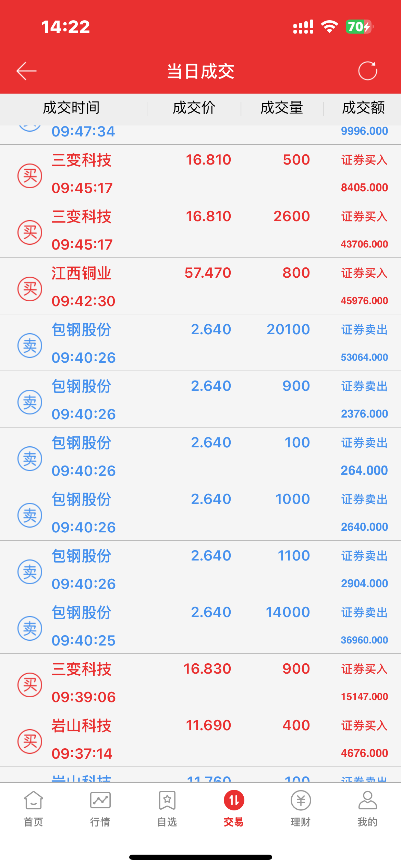Screen dimensions: 401x868
Task: Refresh today's trades list
Action: coord(367,71)
